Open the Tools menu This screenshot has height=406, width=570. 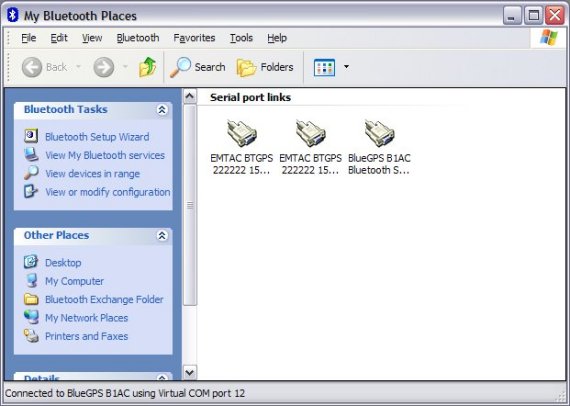coord(241,38)
